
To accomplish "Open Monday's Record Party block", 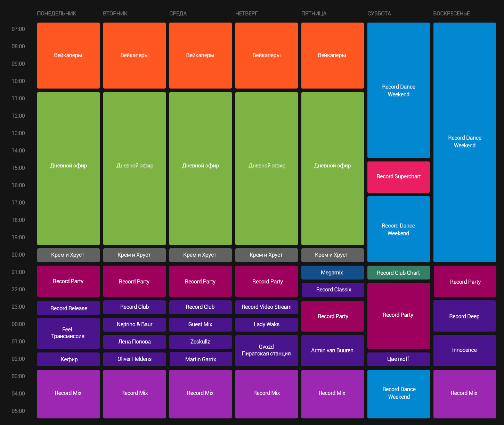I will [68, 281].
